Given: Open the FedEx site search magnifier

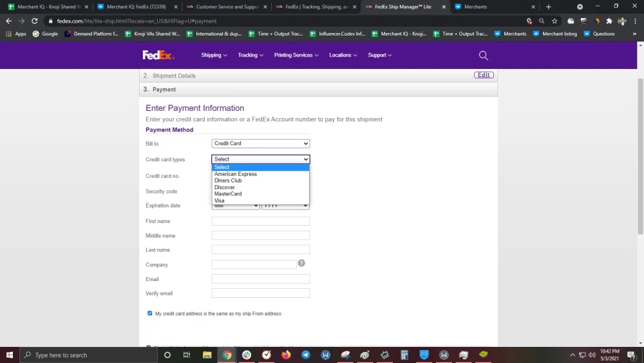Looking at the screenshot, I should click(484, 55).
